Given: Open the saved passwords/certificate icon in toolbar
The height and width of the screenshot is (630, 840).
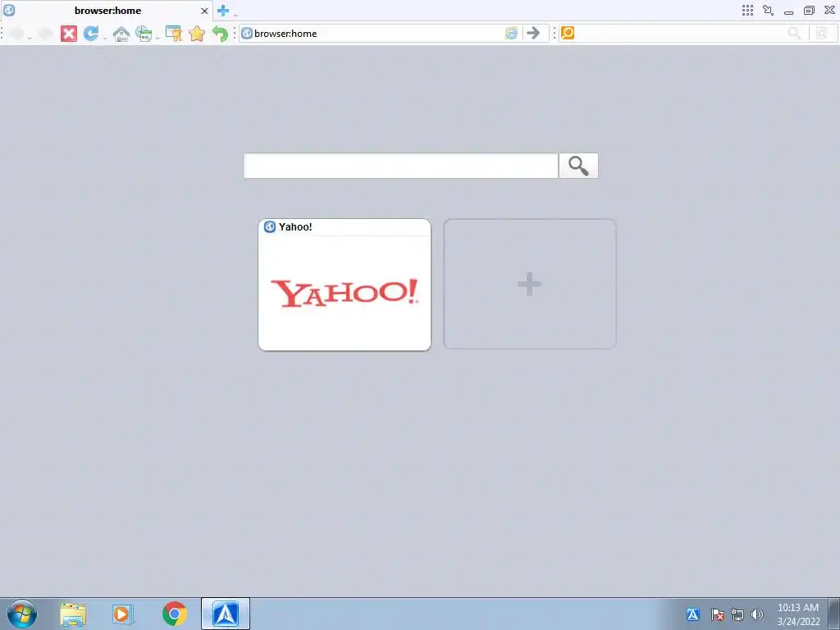Looking at the screenshot, I should [174, 33].
